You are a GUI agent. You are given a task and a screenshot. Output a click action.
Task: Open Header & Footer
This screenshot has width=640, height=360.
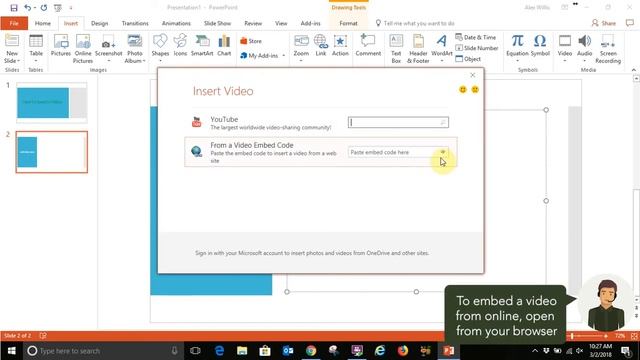418,49
